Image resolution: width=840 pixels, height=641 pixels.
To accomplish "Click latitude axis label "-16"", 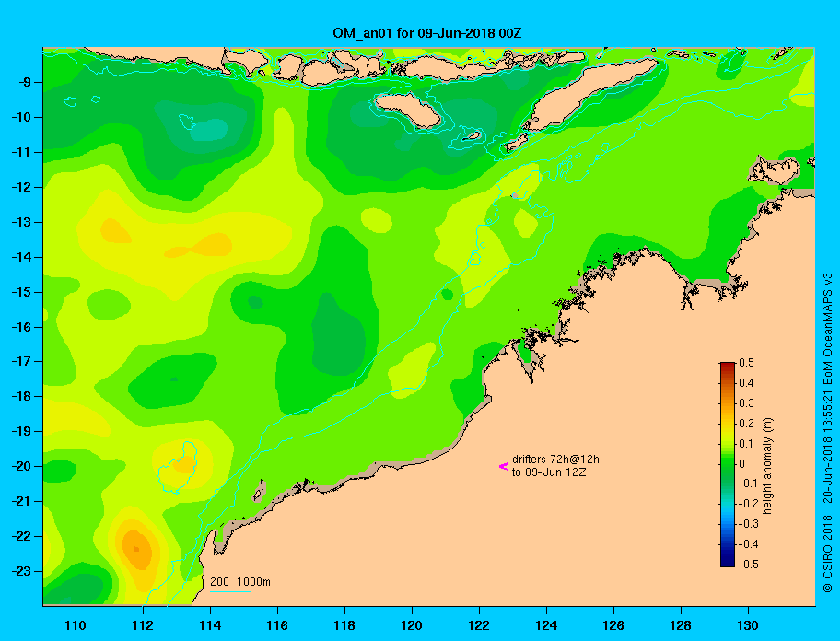I will pyautogui.click(x=21, y=327).
